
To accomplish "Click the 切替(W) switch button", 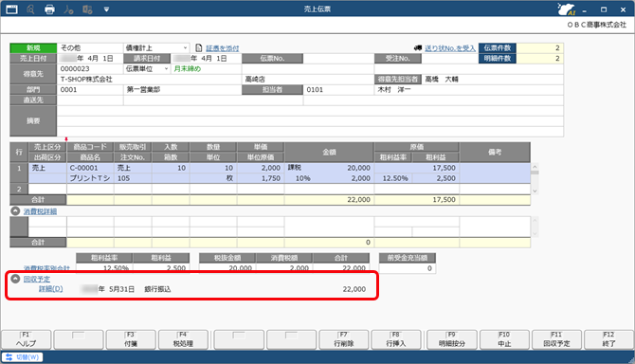I will 23,357.
